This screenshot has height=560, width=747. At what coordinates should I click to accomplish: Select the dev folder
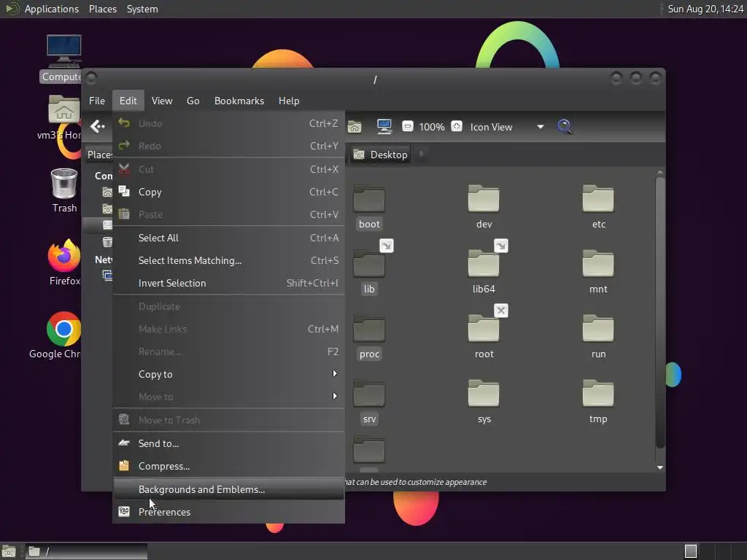tap(484, 208)
